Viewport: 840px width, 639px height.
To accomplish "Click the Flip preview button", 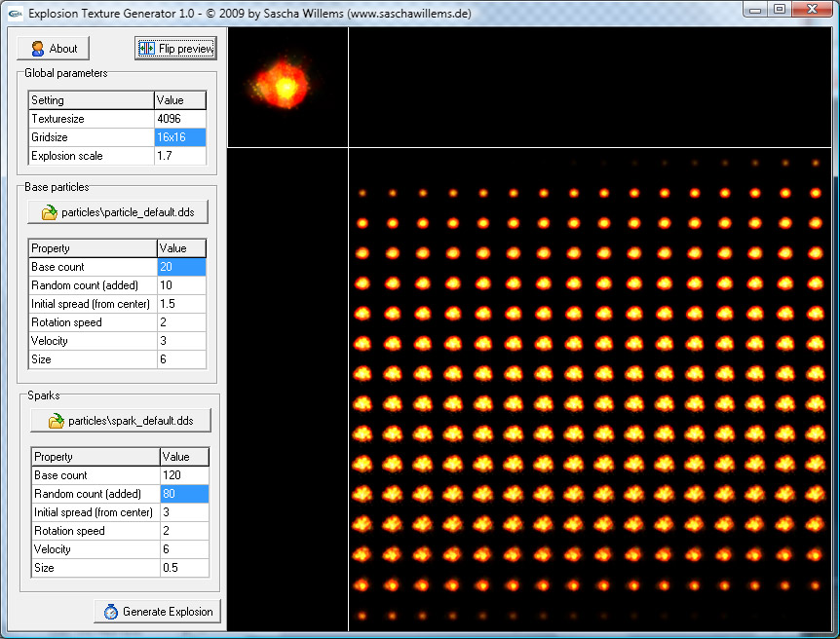I will [x=175, y=49].
